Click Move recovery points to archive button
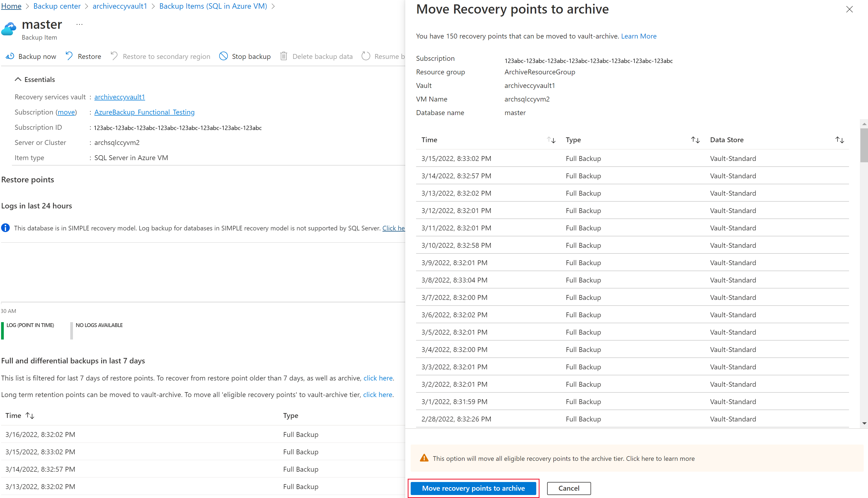Screen dimensions: 868x498 click(x=473, y=489)
